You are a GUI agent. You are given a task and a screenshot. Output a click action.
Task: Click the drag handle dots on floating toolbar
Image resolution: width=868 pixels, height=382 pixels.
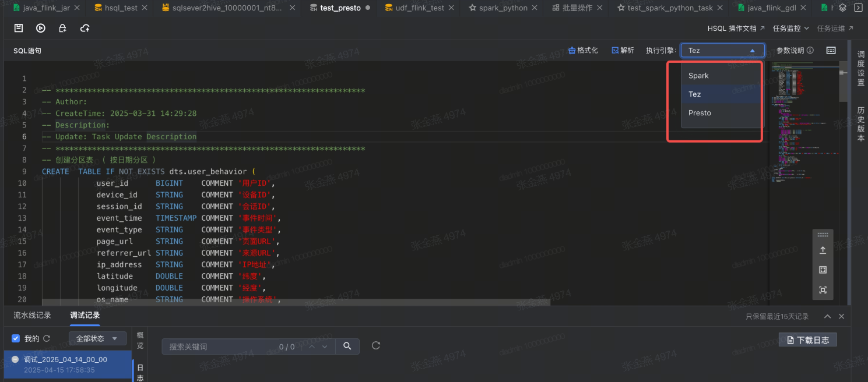pyautogui.click(x=823, y=235)
